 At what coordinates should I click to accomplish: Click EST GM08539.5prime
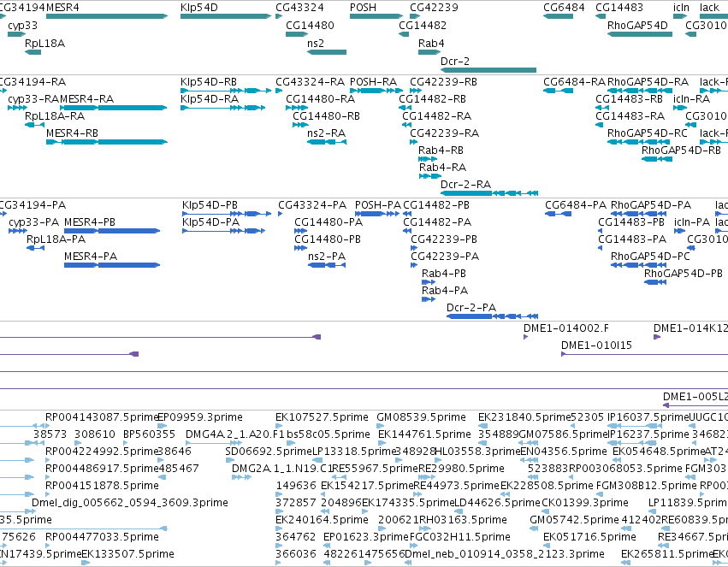[421, 417]
